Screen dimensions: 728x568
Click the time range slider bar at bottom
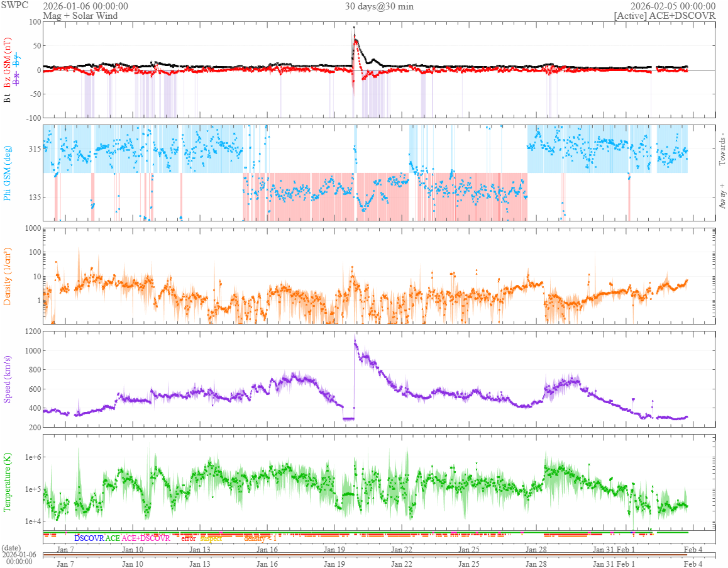pos(379,554)
